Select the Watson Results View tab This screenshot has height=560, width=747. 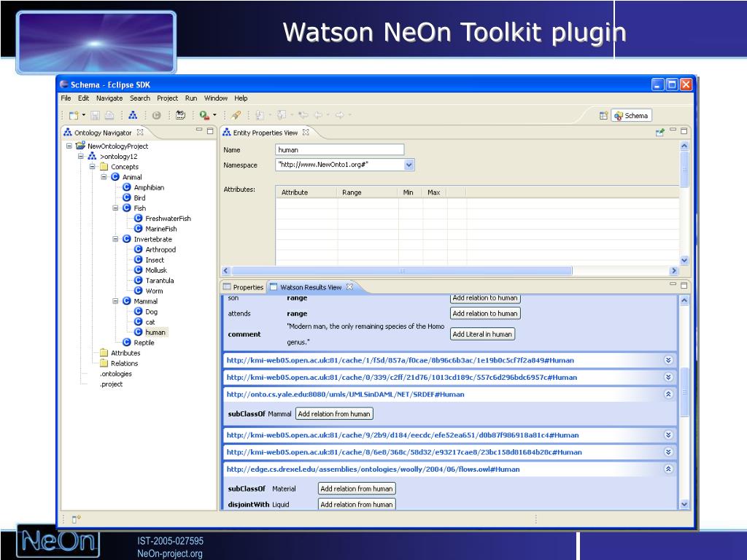click(311, 287)
